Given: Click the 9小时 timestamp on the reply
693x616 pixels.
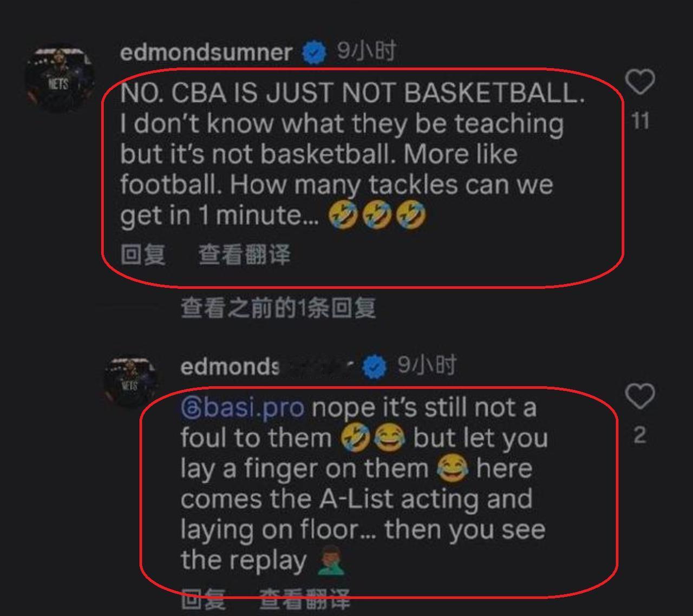Looking at the screenshot, I should click(x=427, y=365).
